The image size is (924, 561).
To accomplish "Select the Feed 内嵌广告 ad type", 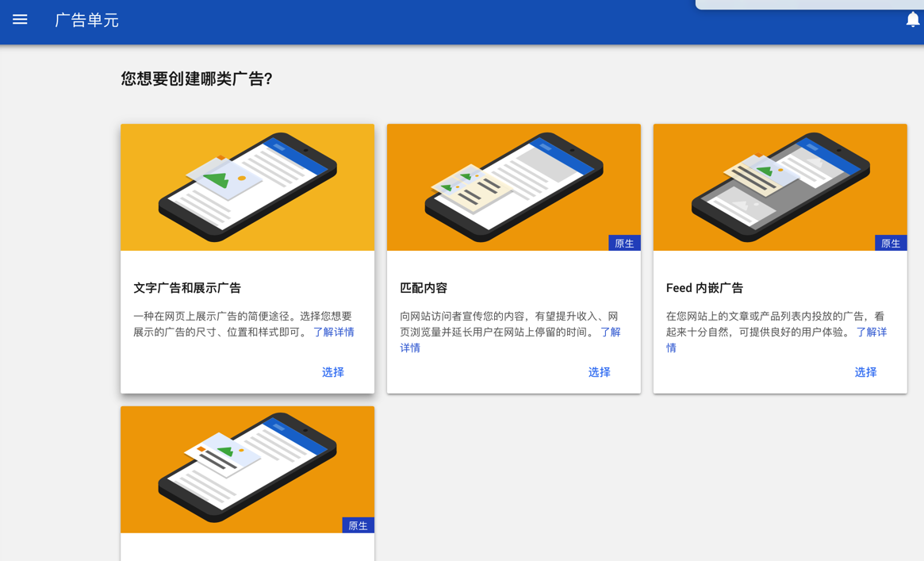I will pyautogui.click(x=865, y=372).
